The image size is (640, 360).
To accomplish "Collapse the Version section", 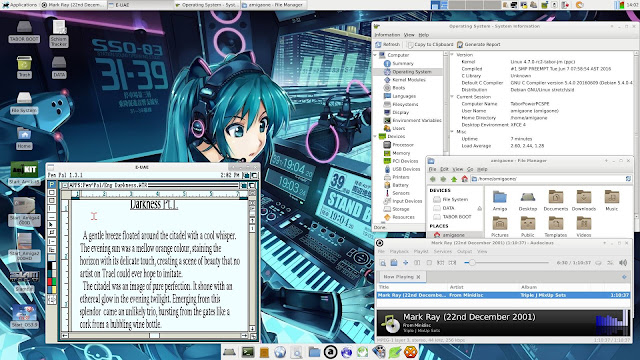I will pos(452,54).
